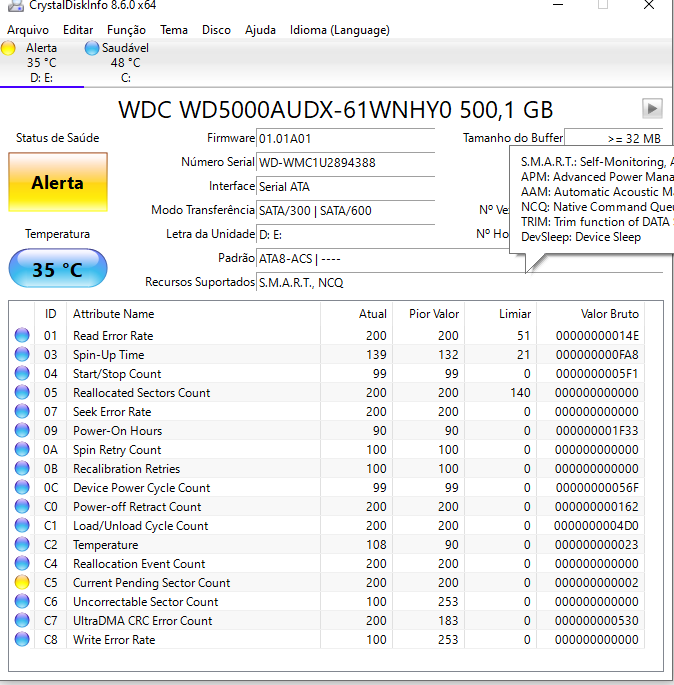Click the Valor Bruto column header

click(591, 314)
